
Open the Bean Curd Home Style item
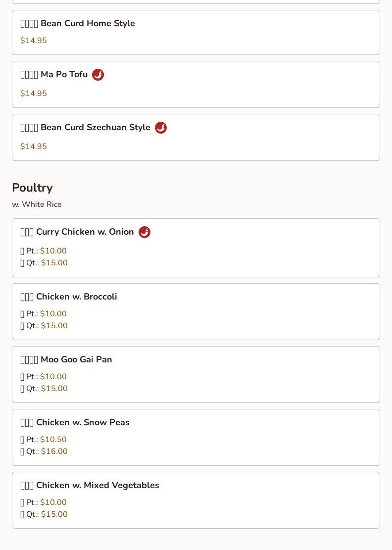click(x=88, y=24)
